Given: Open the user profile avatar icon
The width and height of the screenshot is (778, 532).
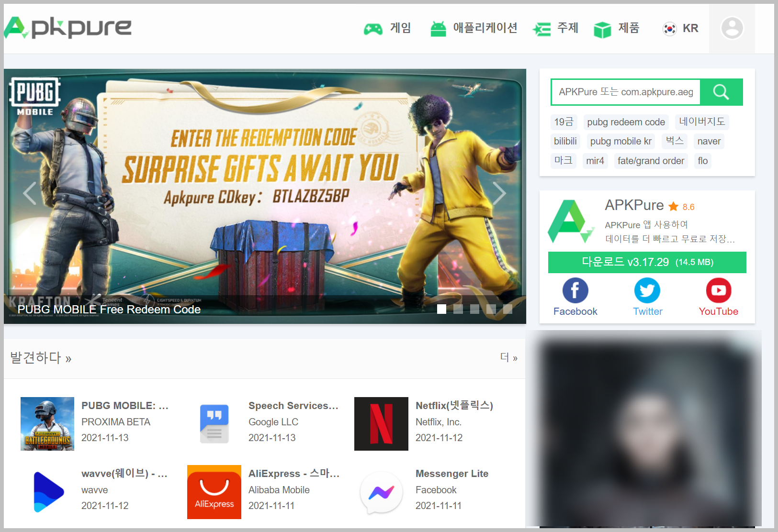Looking at the screenshot, I should coord(732,28).
